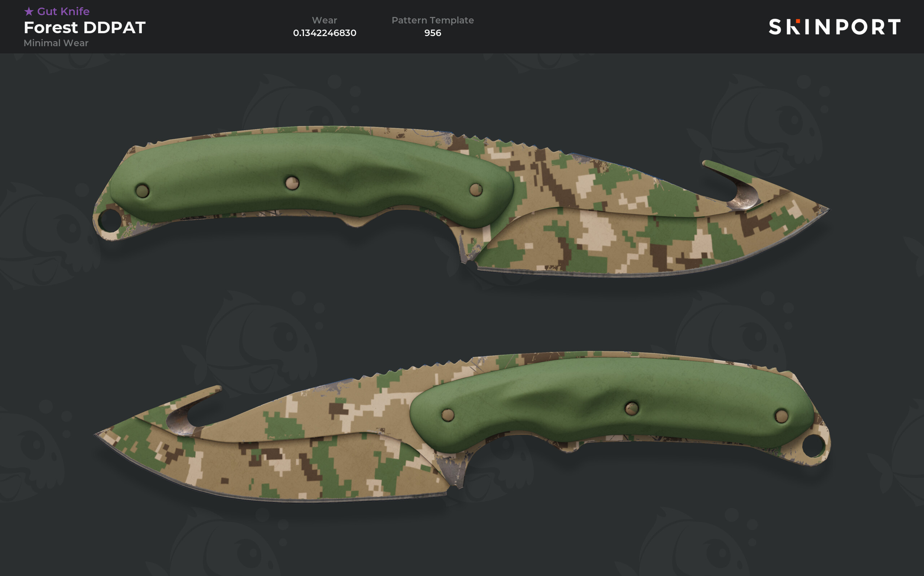Click the Pattern Template heading

pyautogui.click(x=433, y=20)
